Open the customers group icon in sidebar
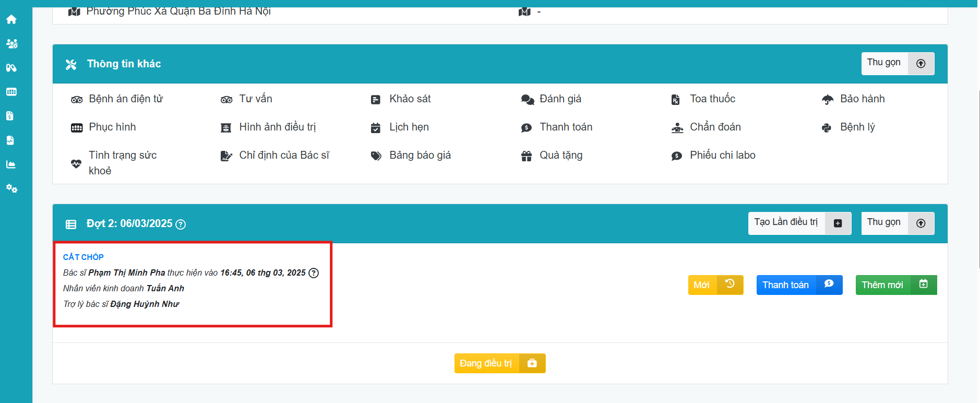980x403 pixels. click(x=11, y=44)
